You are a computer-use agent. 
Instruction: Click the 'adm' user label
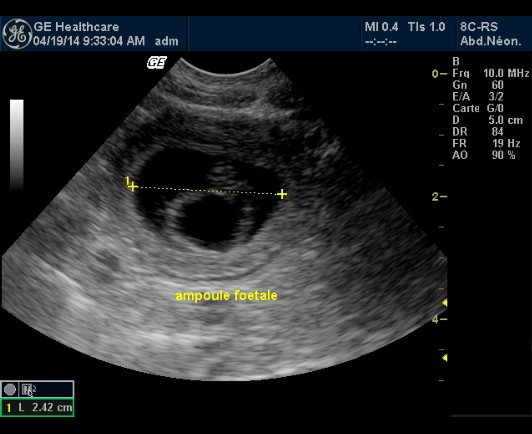[166, 41]
